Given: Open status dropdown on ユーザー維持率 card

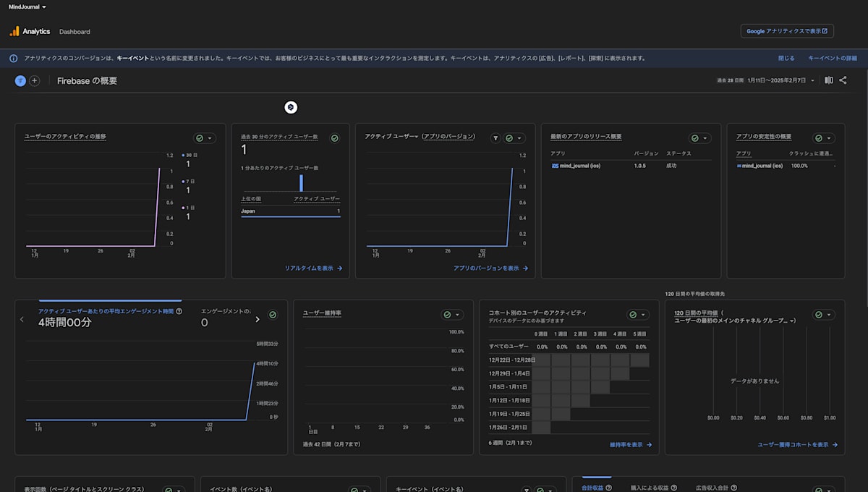Looking at the screenshot, I should (452, 315).
